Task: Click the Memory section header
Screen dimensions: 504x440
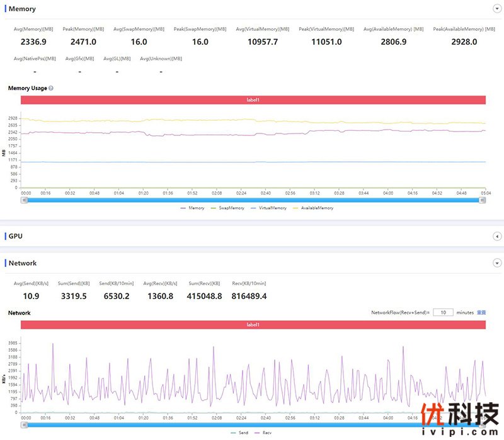Action: [22, 9]
